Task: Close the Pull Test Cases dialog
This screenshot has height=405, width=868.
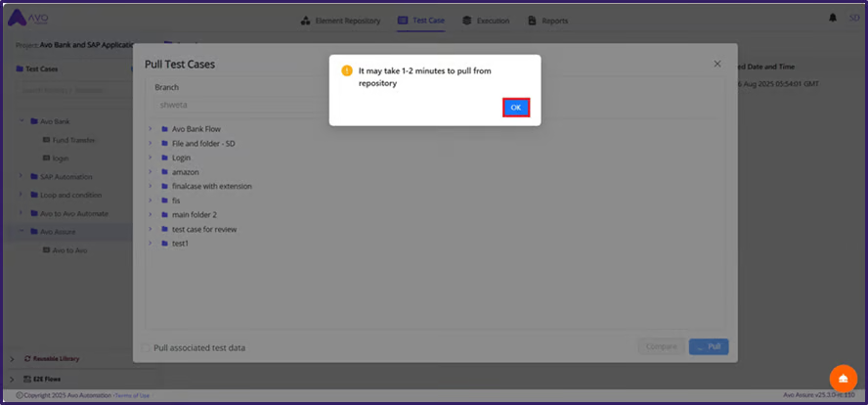Action: click(716, 64)
